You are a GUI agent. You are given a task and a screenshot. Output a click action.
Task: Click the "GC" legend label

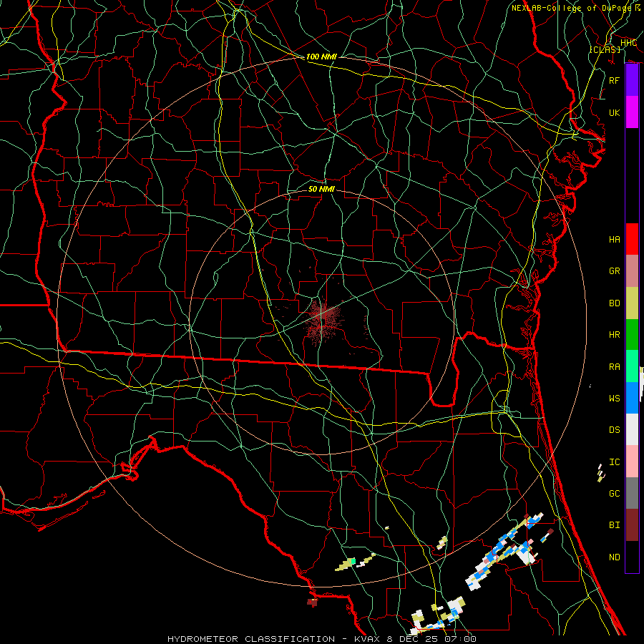614,494
